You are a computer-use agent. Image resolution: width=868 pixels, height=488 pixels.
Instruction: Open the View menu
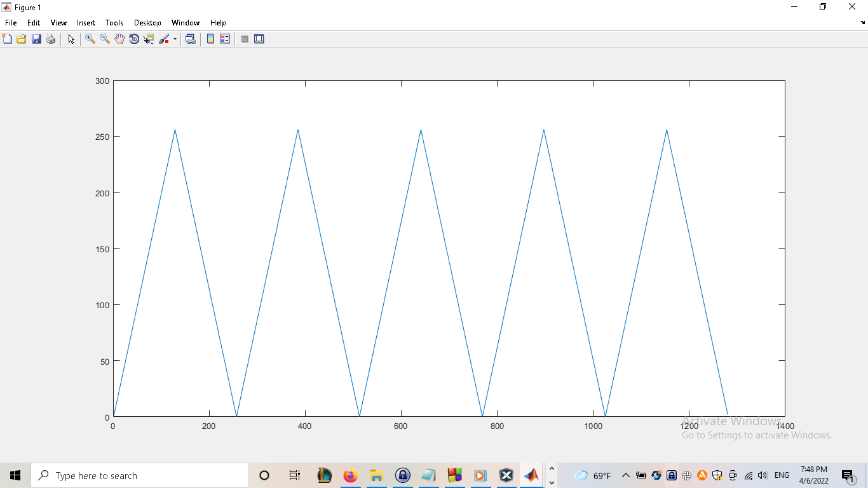[58, 23]
